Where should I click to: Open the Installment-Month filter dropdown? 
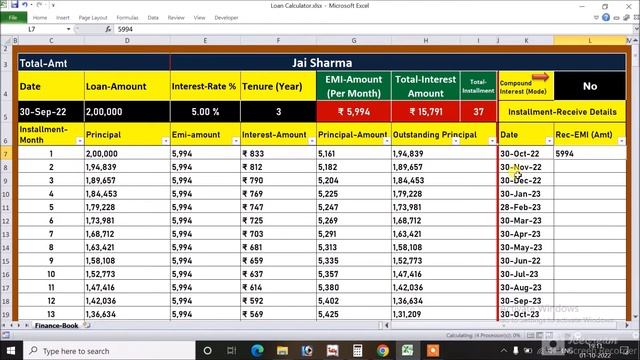tap(80, 141)
